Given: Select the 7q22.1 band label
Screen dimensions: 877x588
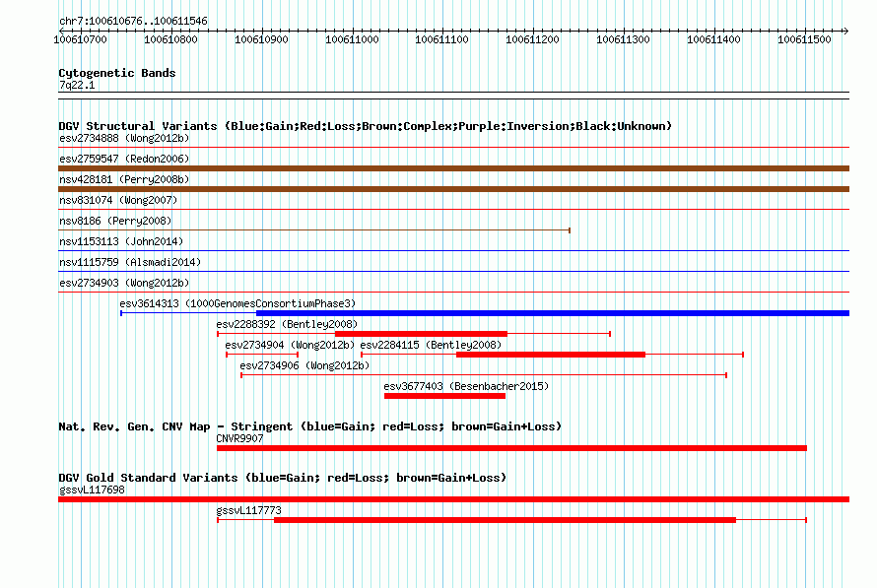Looking at the screenshot, I should (x=77, y=85).
